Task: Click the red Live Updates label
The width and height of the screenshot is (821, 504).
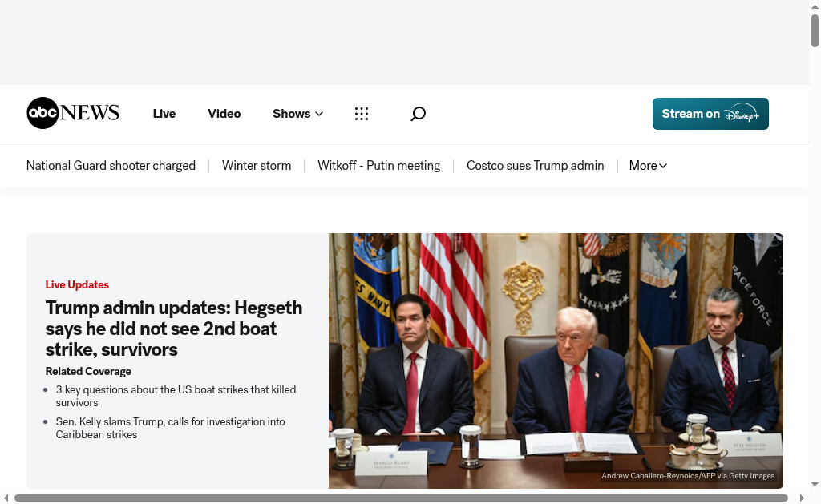Action: (x=77, y=284)
